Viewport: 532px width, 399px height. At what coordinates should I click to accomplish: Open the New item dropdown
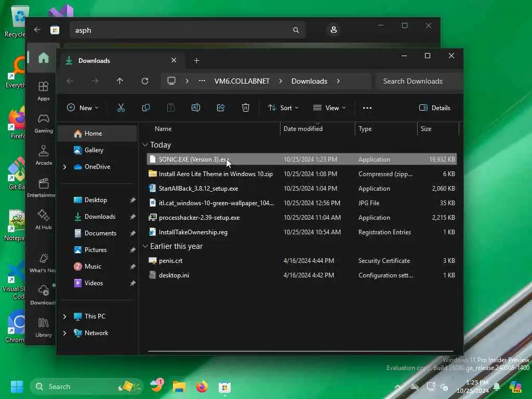(83, 108)
